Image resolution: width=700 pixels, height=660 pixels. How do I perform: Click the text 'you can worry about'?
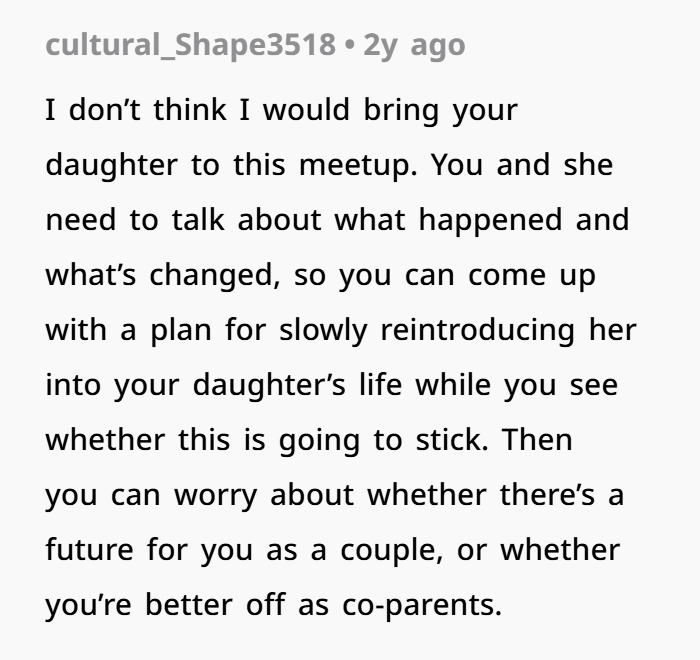200,496
